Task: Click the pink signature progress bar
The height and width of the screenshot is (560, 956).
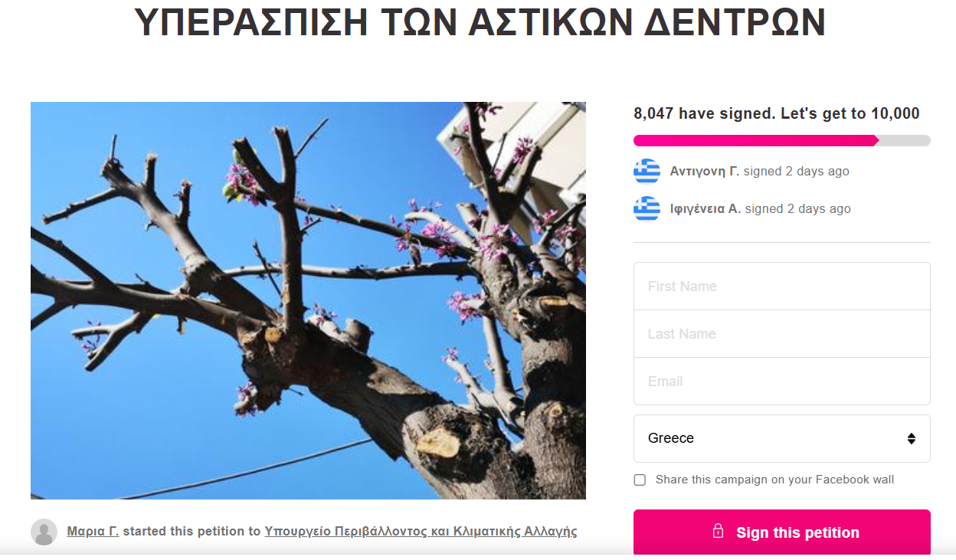Action: coord(755,140)
